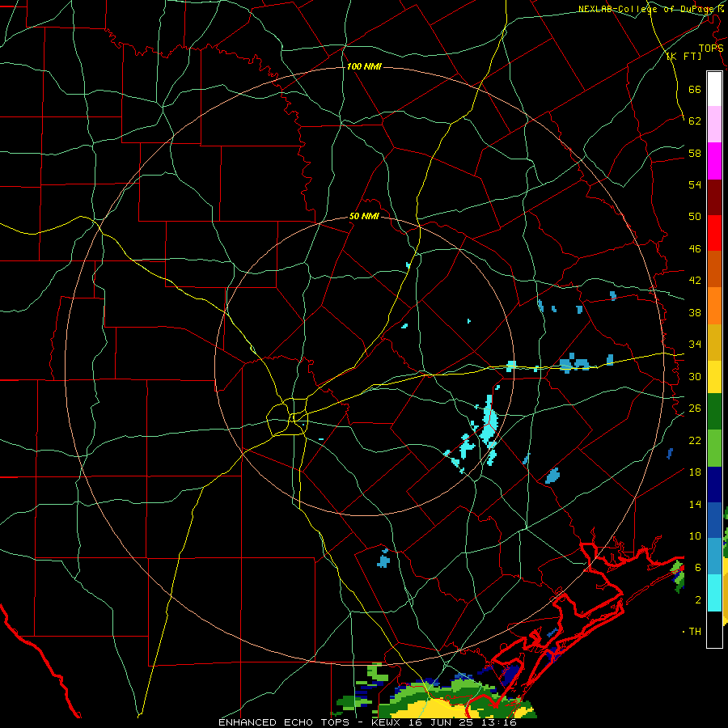Click the "100 NMI" range ring label
The width and height of the screenshot is (728, 728).
[364, 66]
